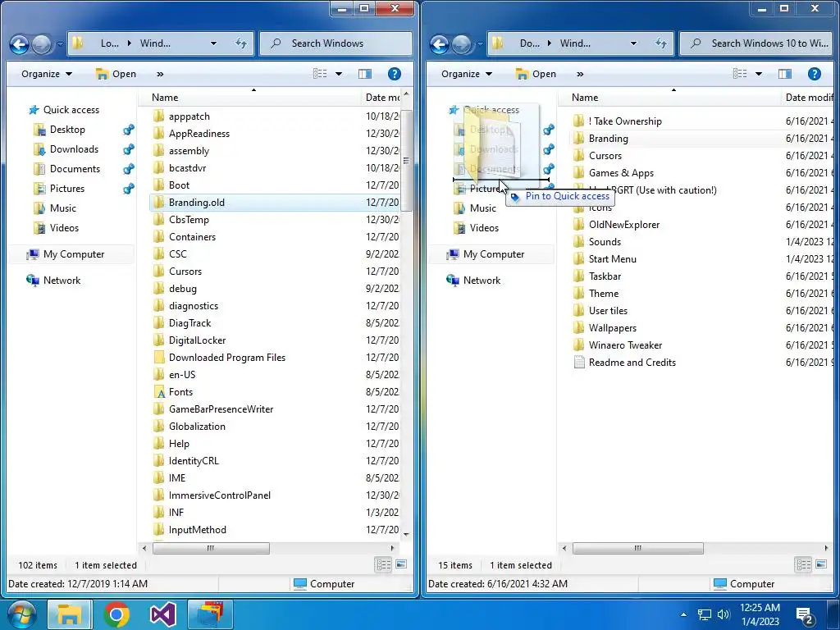Select Downloaded Program Files folder
840x630 pixels.
coord(227,358)
